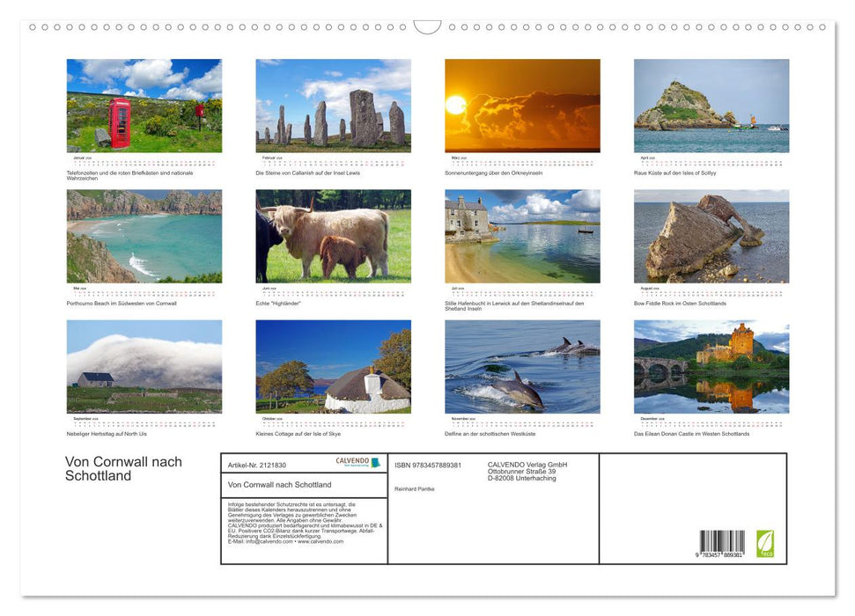
Task: Click the CALVENDO publisher logo
Action: (357, 461)
